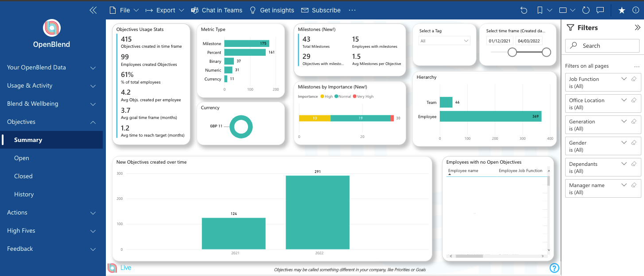
Task: Click Subscribe
Action: click(x=321, y=10)
